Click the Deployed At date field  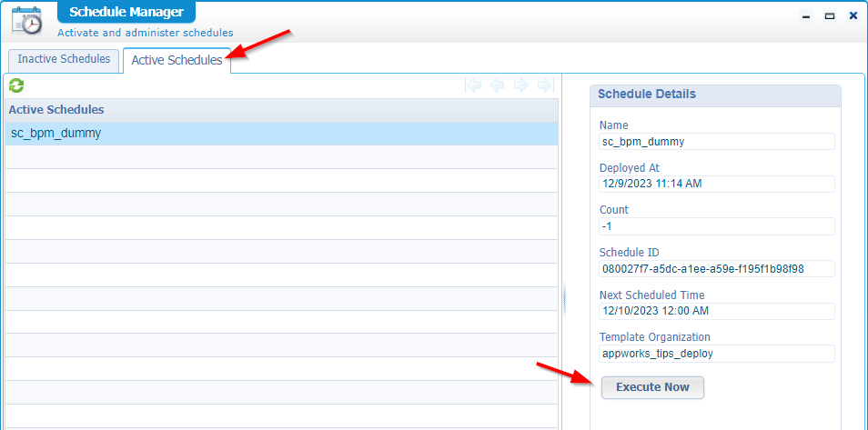tap(716, 184)
